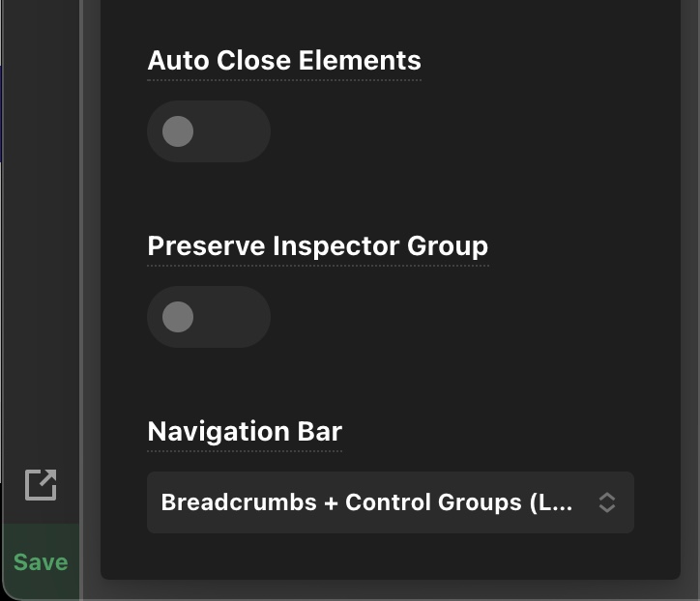This screenshot has height=601, width=700.
Task: Open the Navigation Bar dropdown
Action: [391, 502]
